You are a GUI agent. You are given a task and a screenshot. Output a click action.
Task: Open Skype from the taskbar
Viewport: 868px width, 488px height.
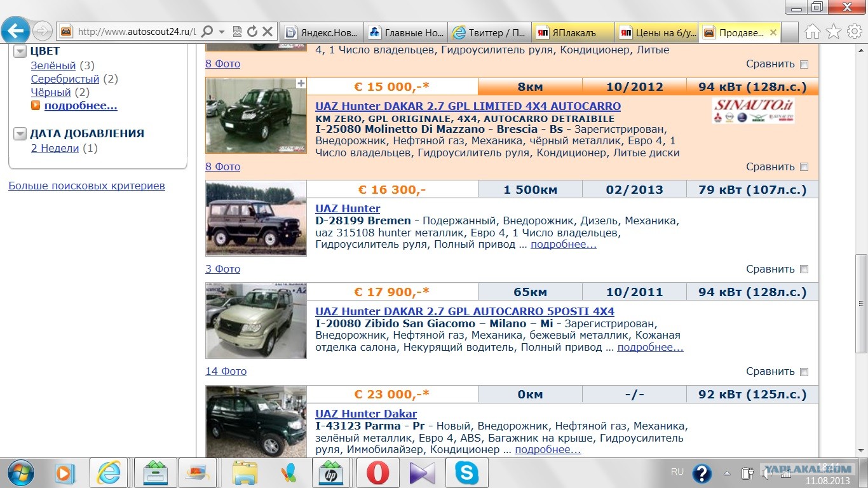click(467, 473)
